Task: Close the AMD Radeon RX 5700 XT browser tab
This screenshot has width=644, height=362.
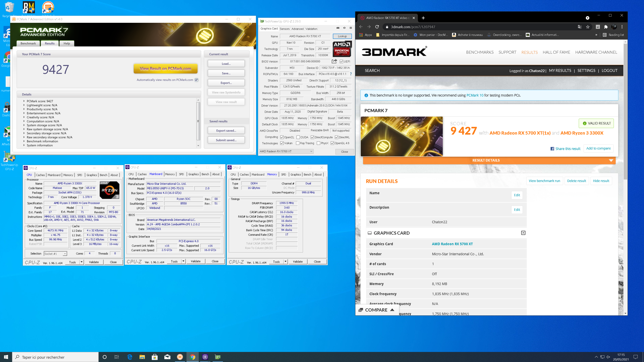Action: (x=414, y=18)
